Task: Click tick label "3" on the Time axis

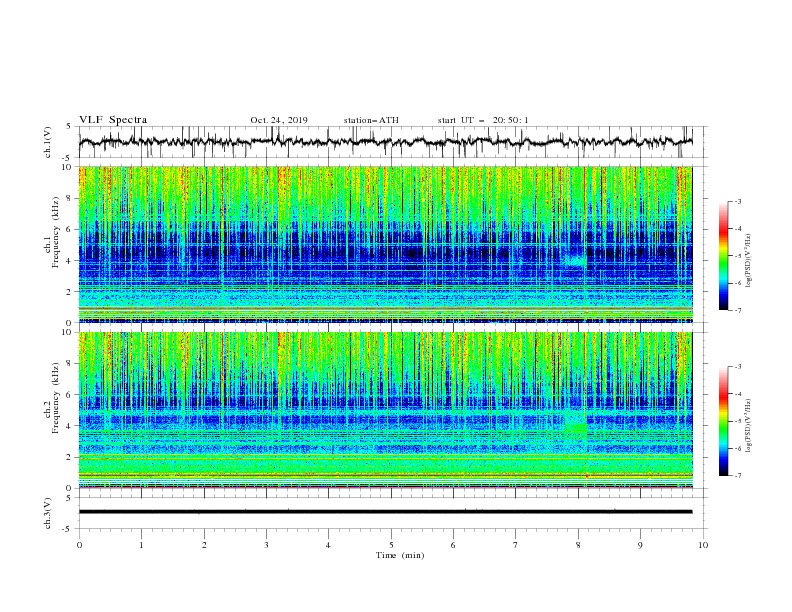Action: [266, 545]
